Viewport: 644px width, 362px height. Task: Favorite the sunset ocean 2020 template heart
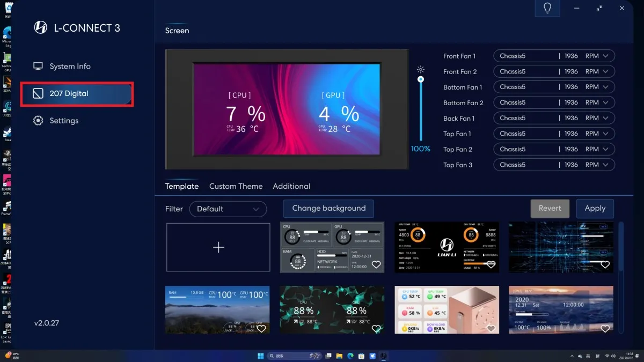(605, 328)
